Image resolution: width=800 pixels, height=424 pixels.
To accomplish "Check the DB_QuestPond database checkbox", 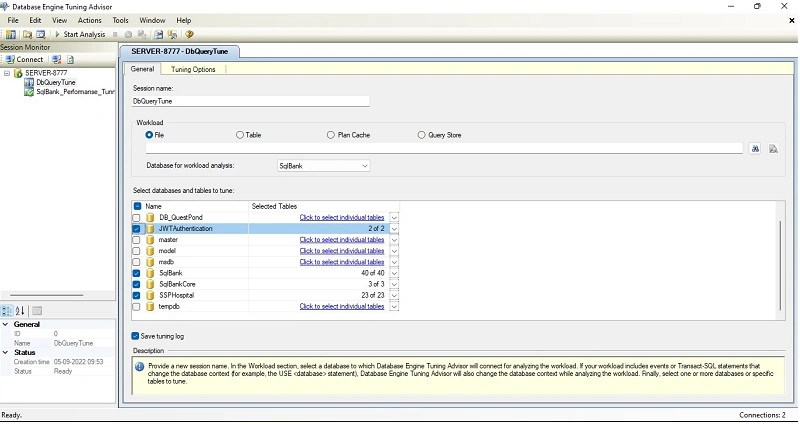I will click(136, 217).
